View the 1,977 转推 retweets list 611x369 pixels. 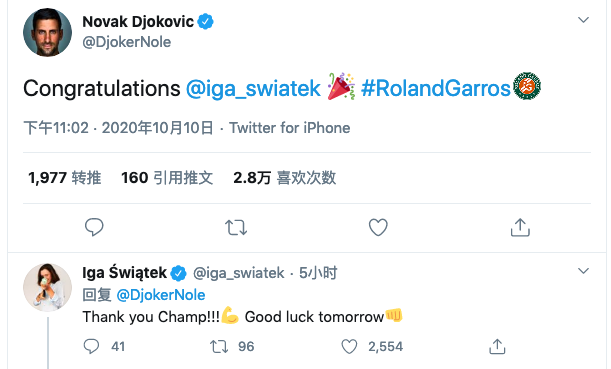coord(65,178)
